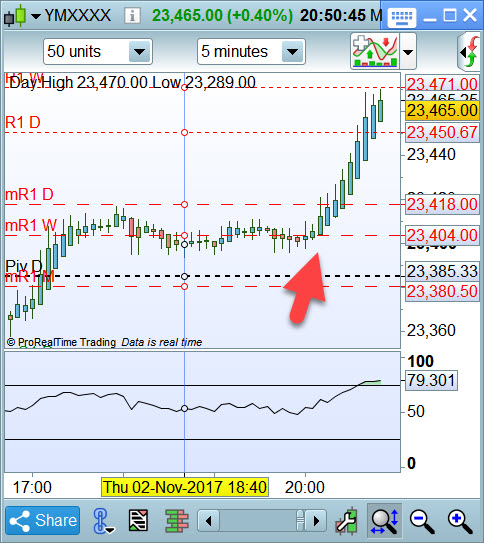484x543 pixels.
Task: Click the 20:00 time axis label
Action: point(305,487)
